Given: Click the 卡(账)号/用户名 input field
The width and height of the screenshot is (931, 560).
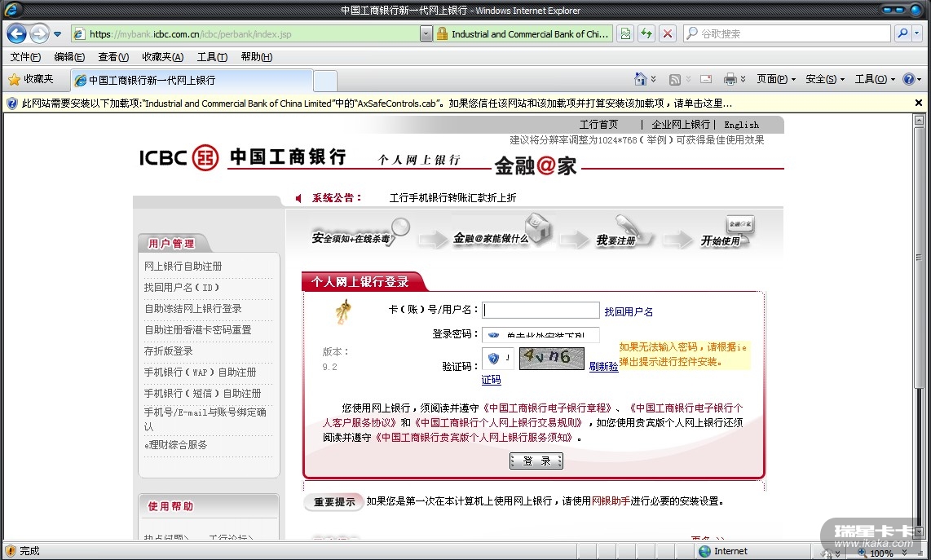Looking at the screenshot, I should [541, 310].
